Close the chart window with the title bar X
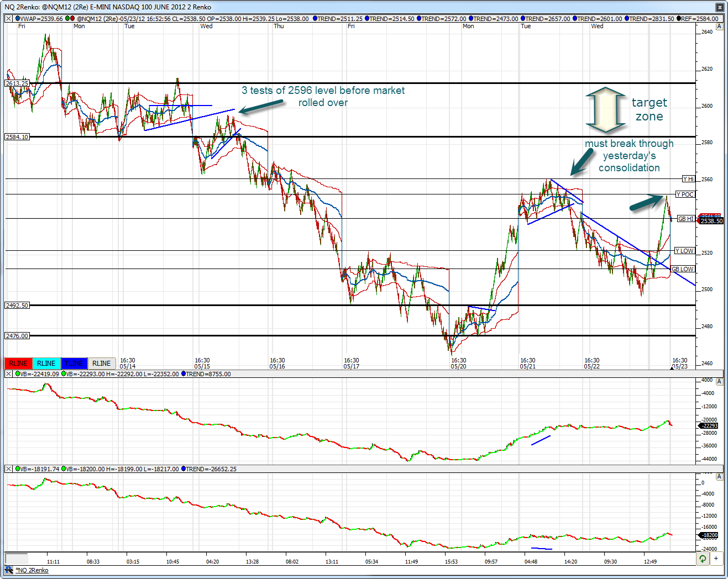 (x=720, y=7)
